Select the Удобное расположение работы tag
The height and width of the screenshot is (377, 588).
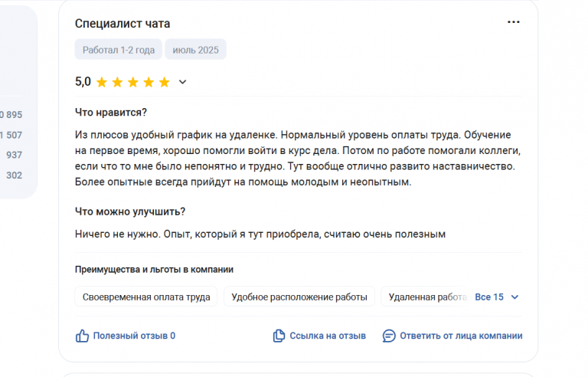pyautogui.click(x=299, y=297)
